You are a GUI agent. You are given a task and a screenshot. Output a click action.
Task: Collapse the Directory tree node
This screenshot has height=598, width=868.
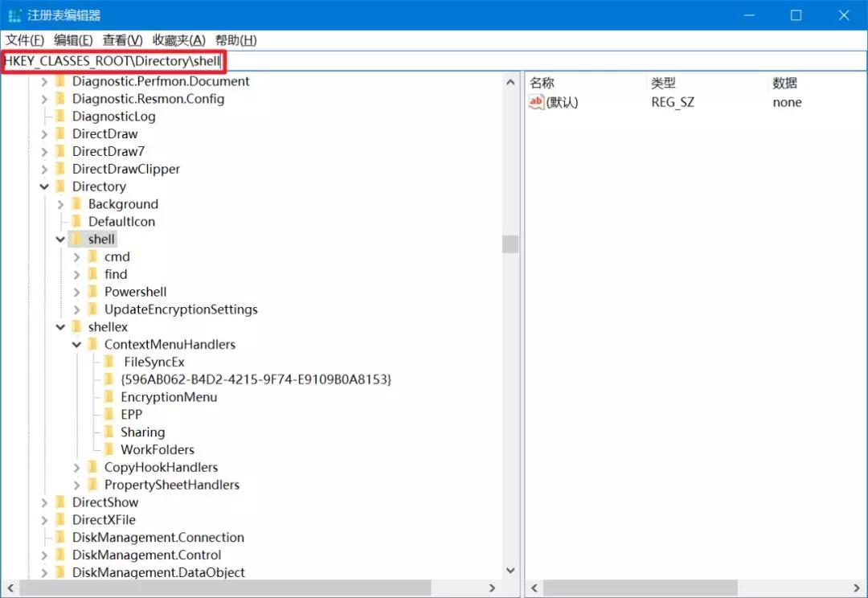[44, 186]
